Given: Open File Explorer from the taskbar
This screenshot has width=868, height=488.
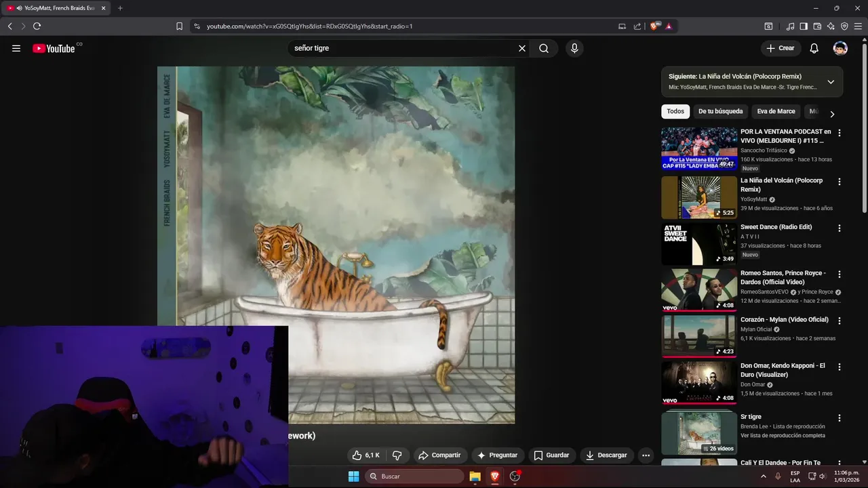Looking at the screenshot, I should point(475,476).
